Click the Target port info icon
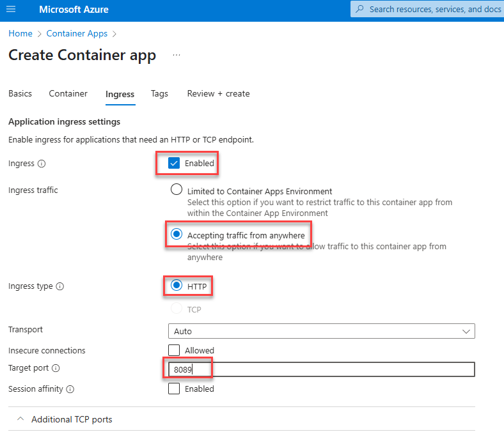The width and height of the screenshot is (504, 432). point(56,369)
